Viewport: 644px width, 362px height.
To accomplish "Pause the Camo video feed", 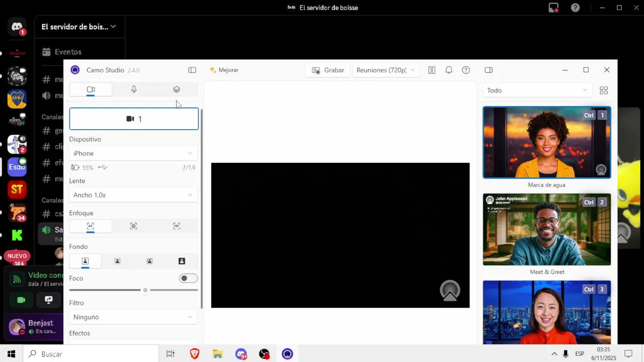I will [432, 70].
